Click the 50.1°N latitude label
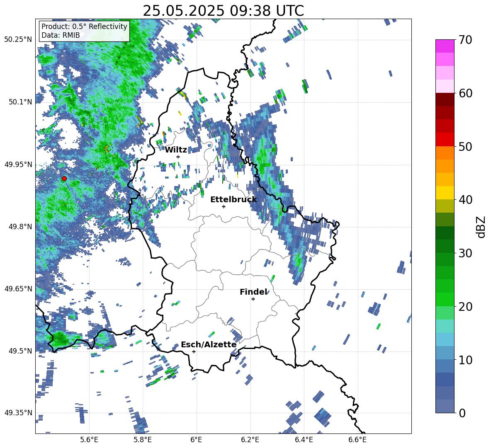The width and height of the screenshot is (491, 448). coord(20,102)
